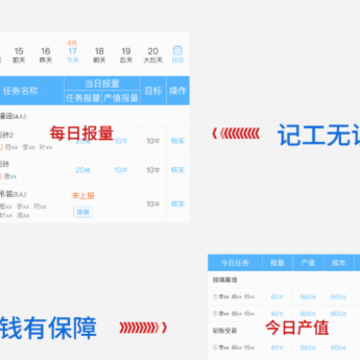Screen dimensions: 360x360
Task: Click the orange 未上报 status
Action: coord(83,196)
